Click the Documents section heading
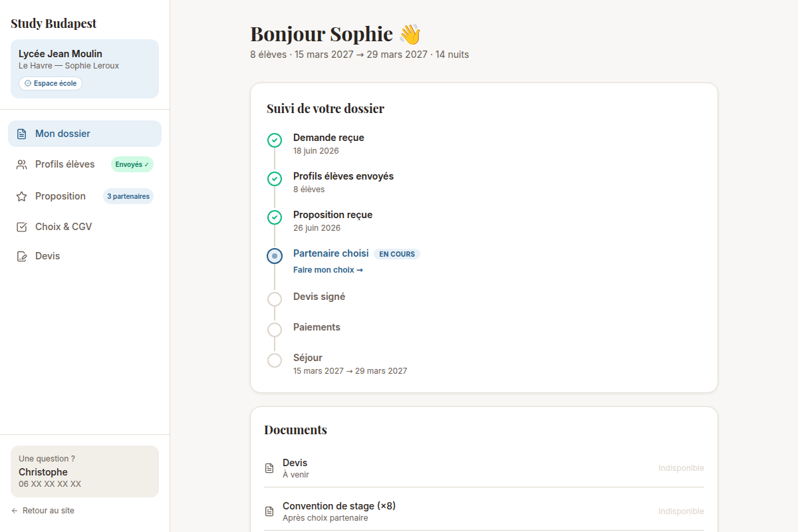 (295, 430)
